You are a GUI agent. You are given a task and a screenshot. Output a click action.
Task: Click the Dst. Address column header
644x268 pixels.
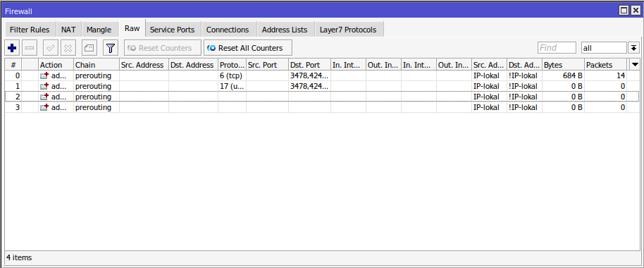(x=193, y=65)
